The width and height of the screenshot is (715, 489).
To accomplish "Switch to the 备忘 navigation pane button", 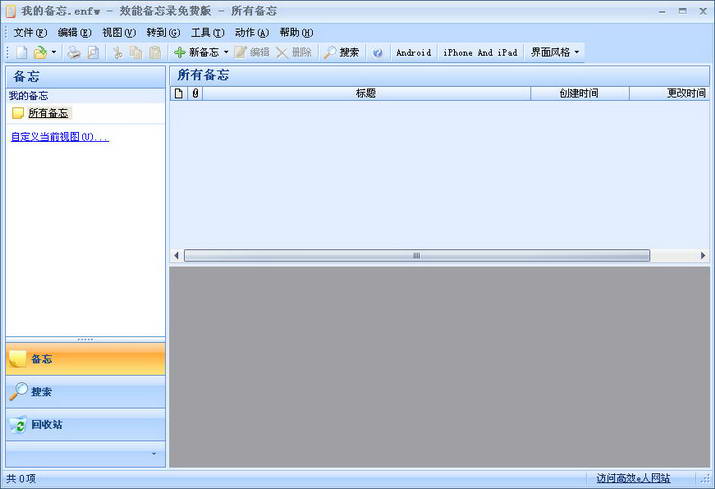I will (86, 359).
